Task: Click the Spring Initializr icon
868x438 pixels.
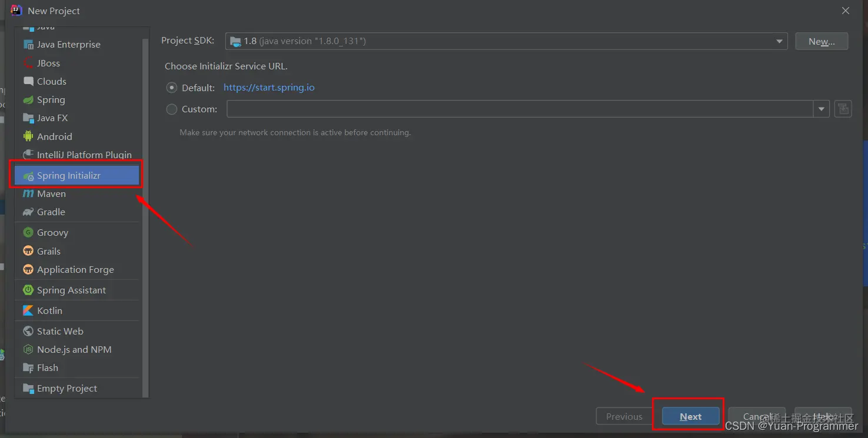Action: (28, 176)
